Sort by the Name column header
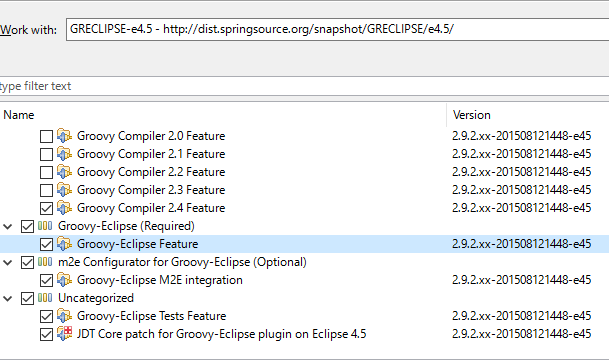 tap(223, 115)
